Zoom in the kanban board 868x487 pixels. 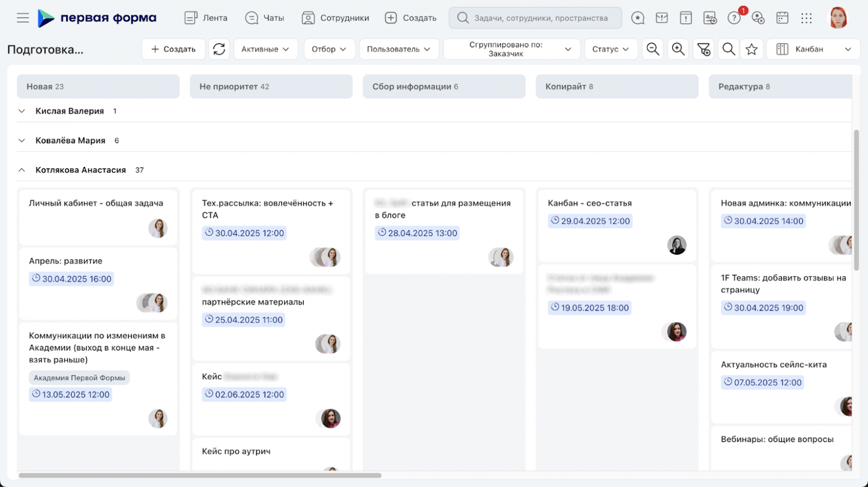point(678,49)
